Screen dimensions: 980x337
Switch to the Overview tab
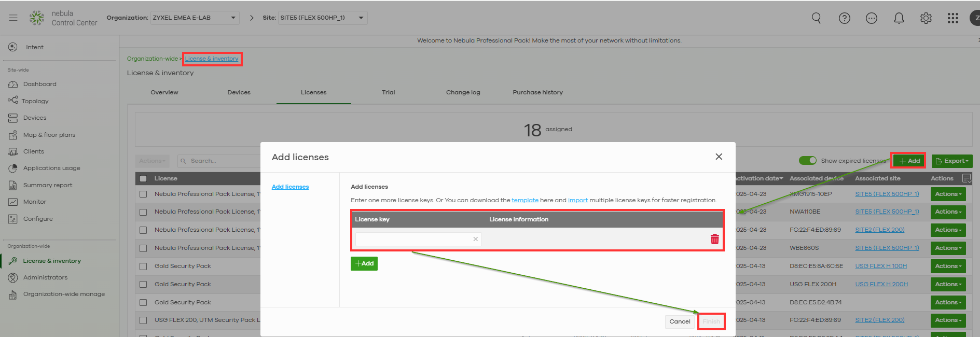click(x=164, y=92)
